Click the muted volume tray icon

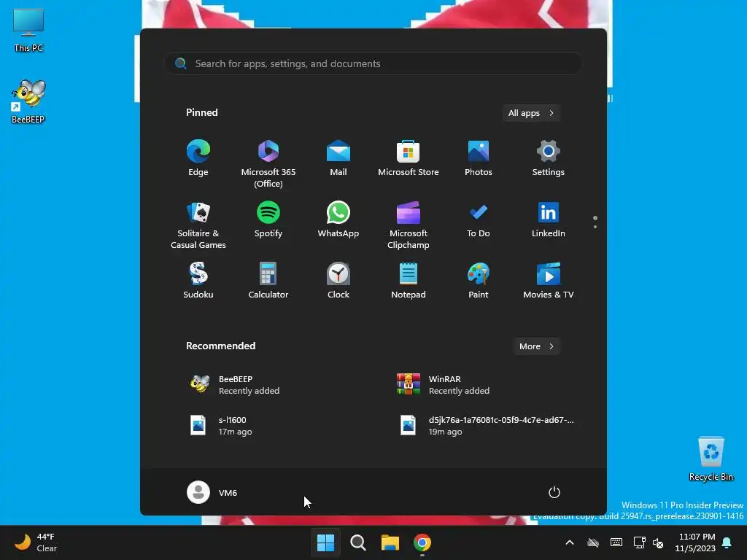click(658, 542)
